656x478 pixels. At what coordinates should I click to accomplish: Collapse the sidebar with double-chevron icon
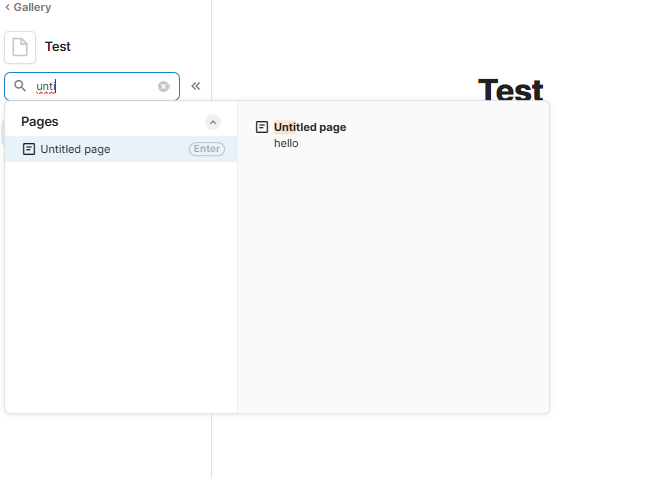[x=196, y=86]
